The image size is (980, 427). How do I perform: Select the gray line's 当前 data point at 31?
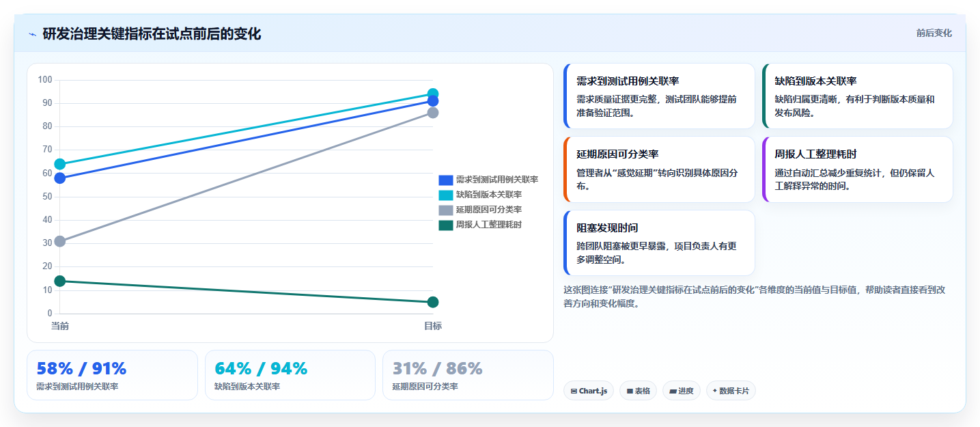(x=60, y=241)
